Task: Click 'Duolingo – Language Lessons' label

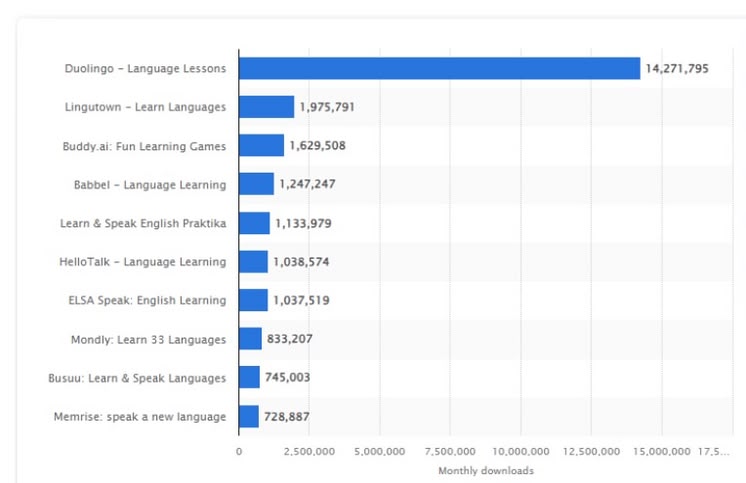Action: tap(146, 69)
